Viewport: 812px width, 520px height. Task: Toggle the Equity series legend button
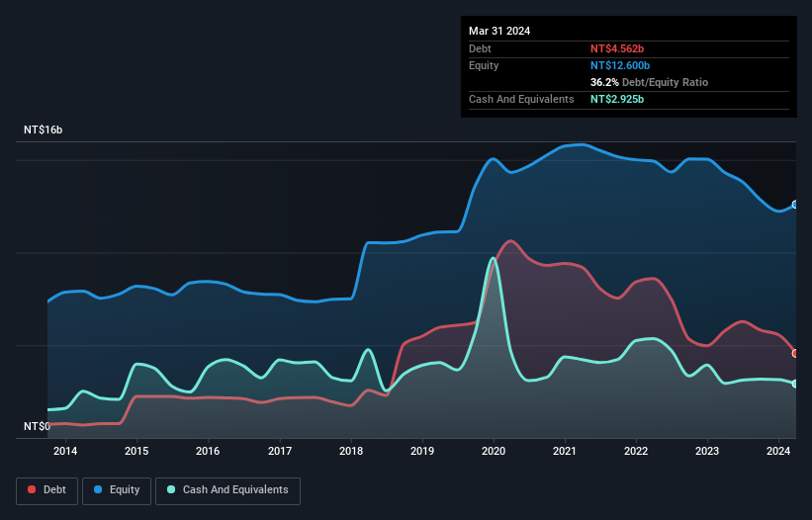(x=117, y=490)
